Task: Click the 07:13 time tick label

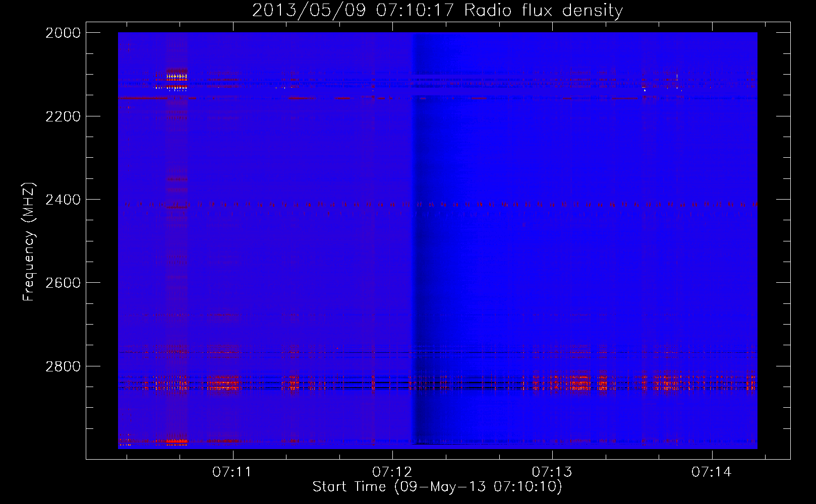Action: [552, 472]
